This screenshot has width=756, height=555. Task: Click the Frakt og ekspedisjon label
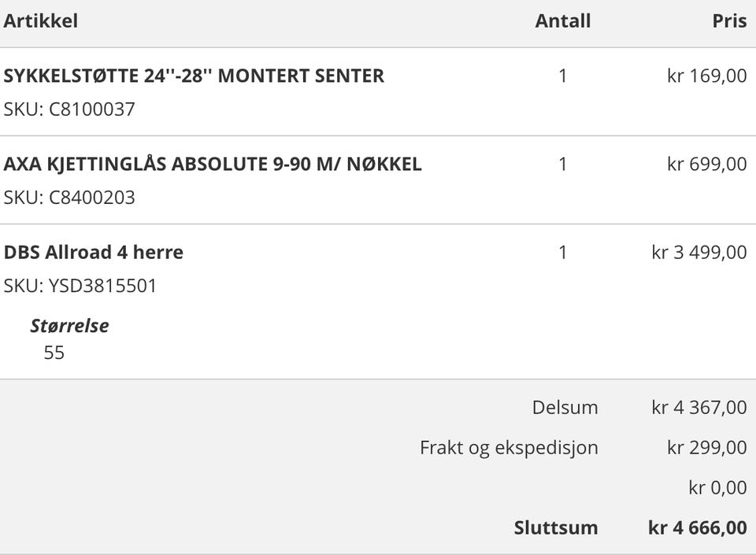[x=510, y=448]
